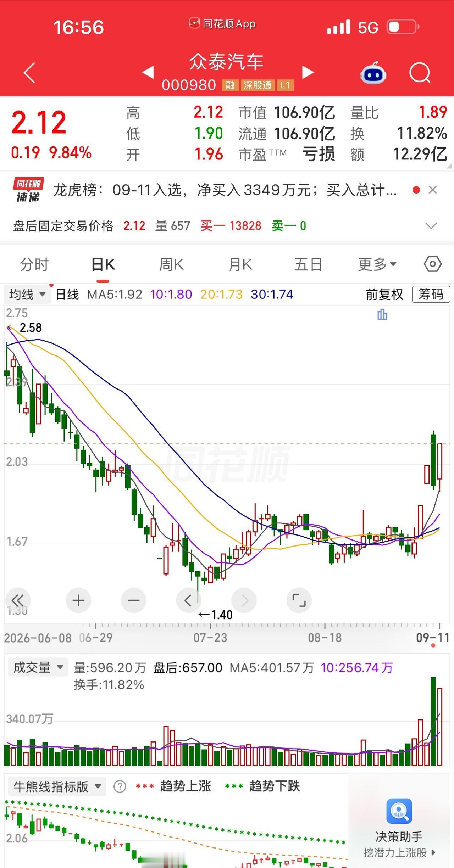Tap the blue bar-chart icon on the chart

(x=382, y=314)
